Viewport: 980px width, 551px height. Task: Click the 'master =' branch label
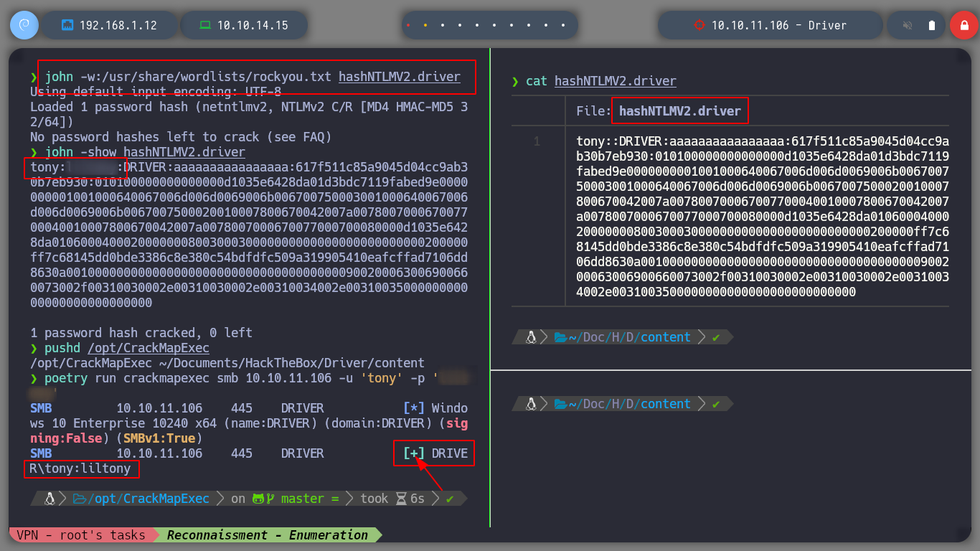pos(310,499)
